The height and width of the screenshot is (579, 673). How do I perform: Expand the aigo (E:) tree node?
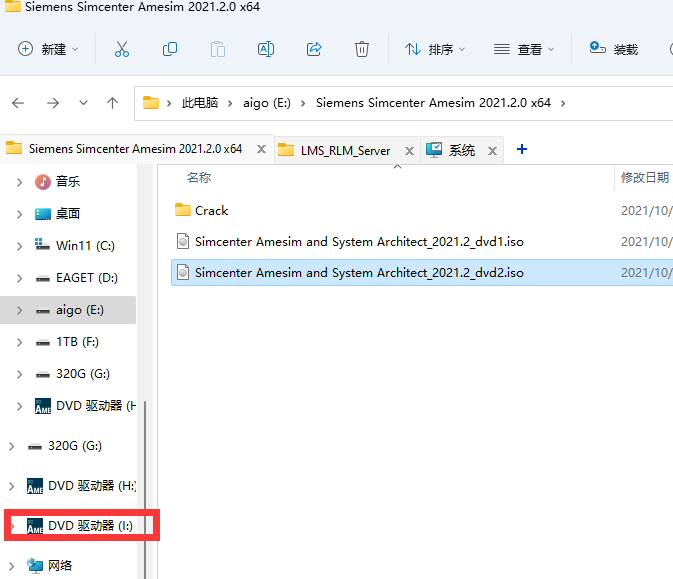[x=19, y=310]
